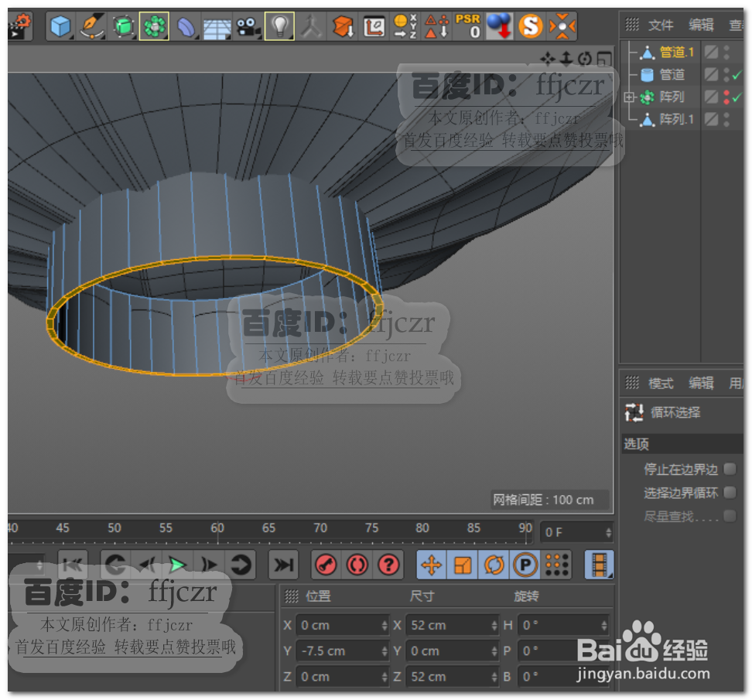Click the viewport pan camera icon
The width and height of the screenshot is (752, 700).
point(547,59)
